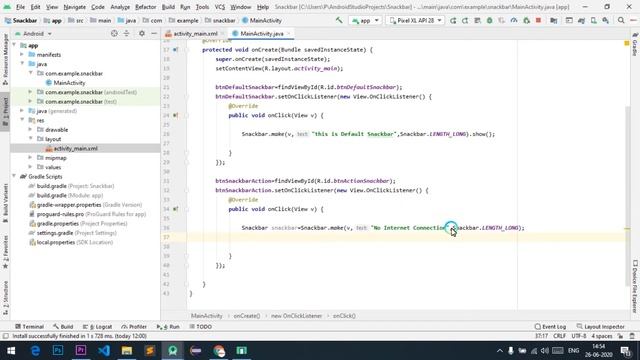Select gradle-wrapper.properties file

[x=85, y=205]
